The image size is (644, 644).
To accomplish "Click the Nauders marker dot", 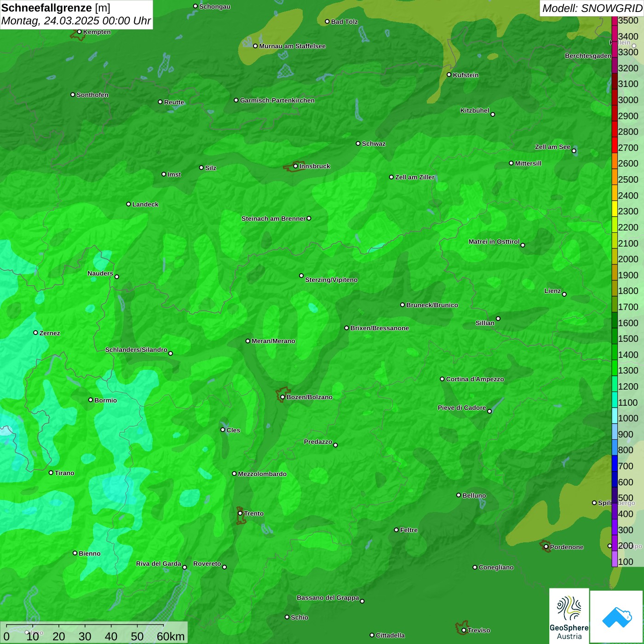I will [x=116, y=276].
